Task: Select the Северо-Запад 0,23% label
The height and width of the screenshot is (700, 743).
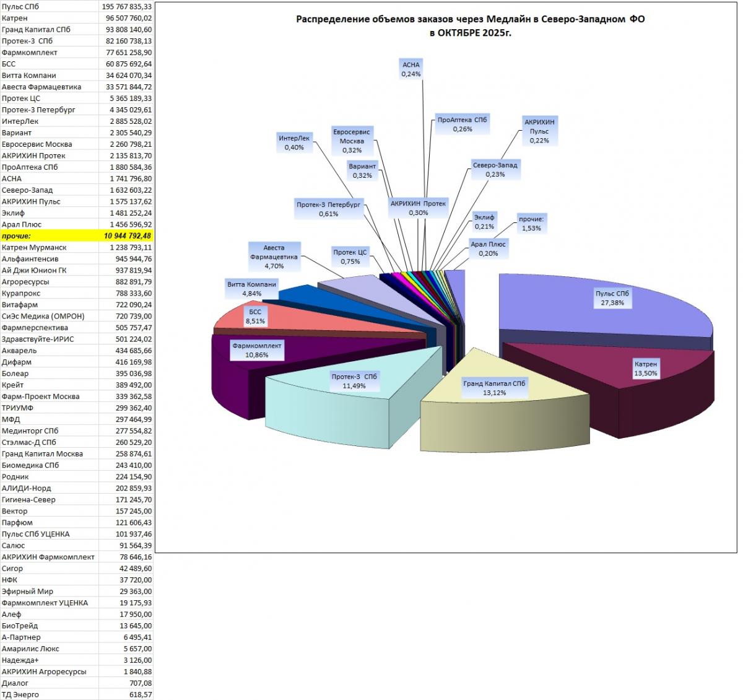Action: coord(495,170)
